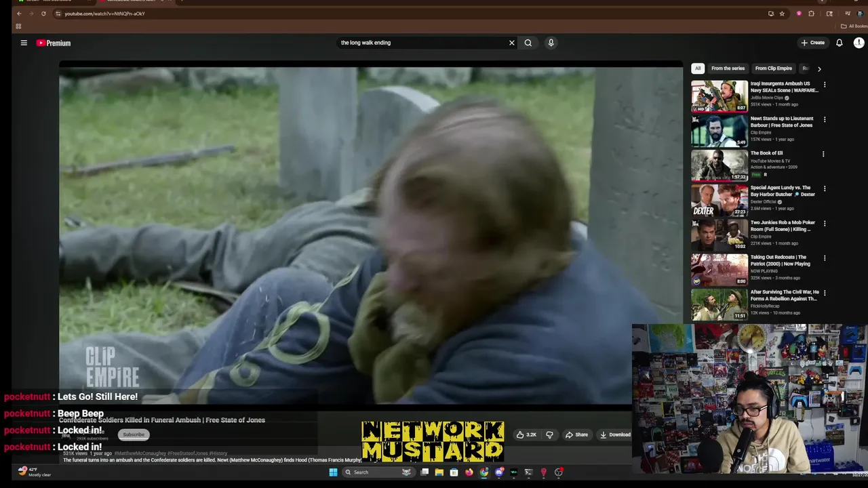The height and width of the screenshot is (488, 868).
Task: Select the 'From Clip Empire' filter chip
Action: tap(773, 68)
